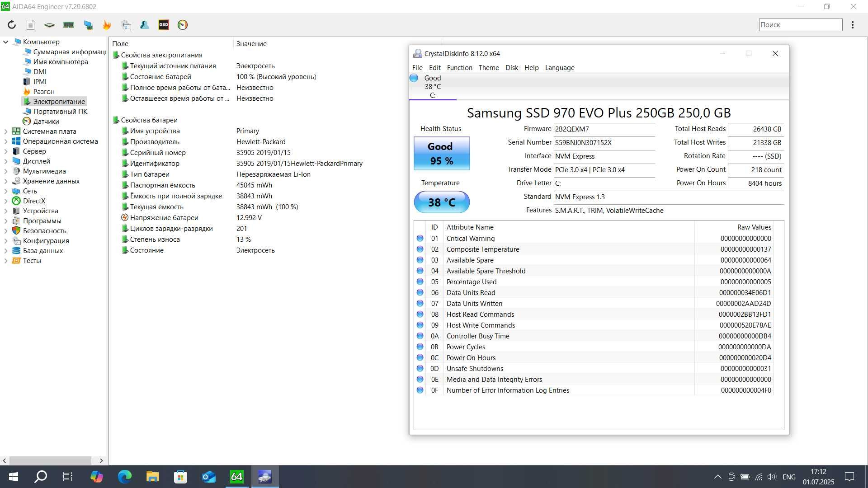868x488 pixels.
Task: Select the Unsafe Shutdowns attribute row
Action: (x=594, y=369)
